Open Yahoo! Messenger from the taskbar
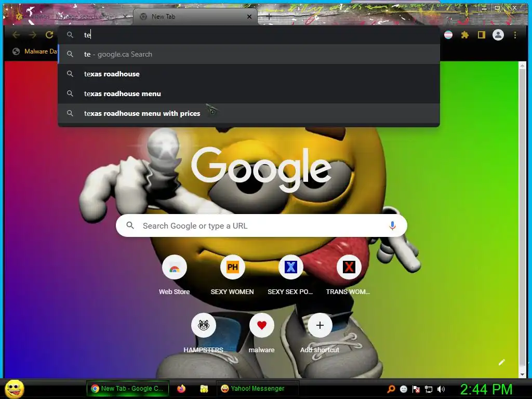532x399 pixels. click(258, 389)
